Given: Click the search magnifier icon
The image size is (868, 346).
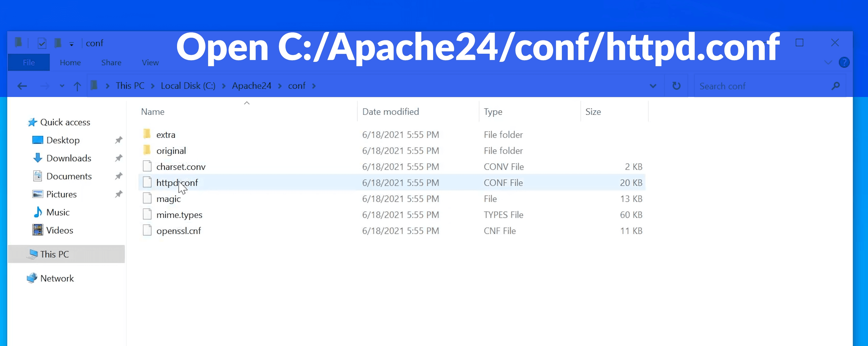Looking at the screenshot, I should point(836,86).
